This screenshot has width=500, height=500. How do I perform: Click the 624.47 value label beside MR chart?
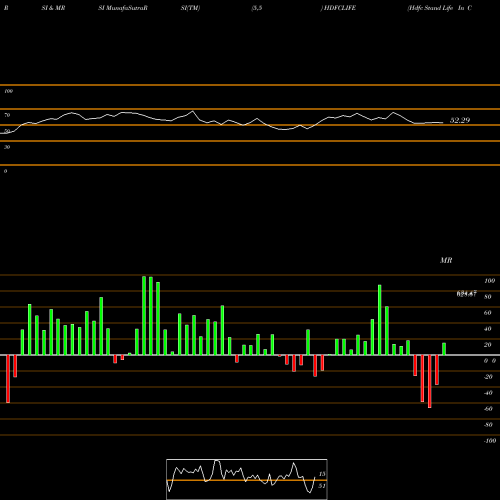point(466,294)
